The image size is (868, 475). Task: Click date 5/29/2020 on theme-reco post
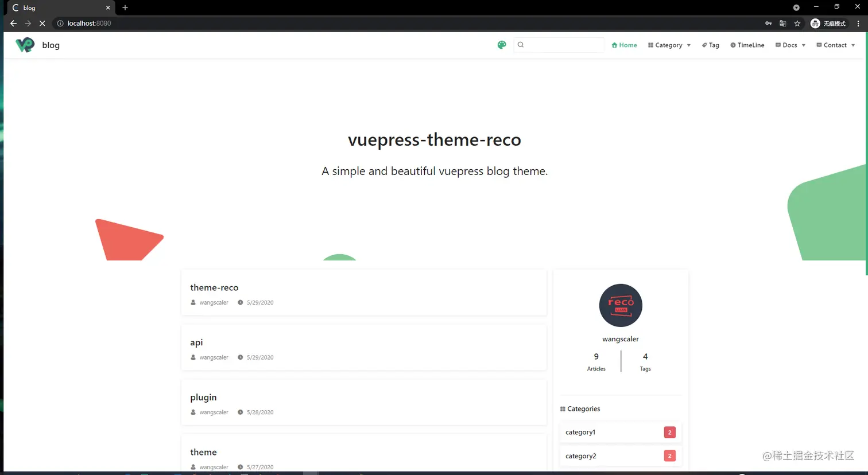coord(260,302)
